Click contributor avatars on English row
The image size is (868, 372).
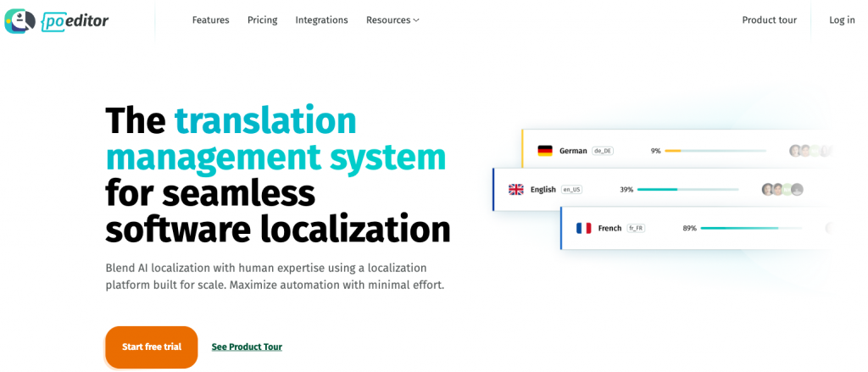click(782, 190)
